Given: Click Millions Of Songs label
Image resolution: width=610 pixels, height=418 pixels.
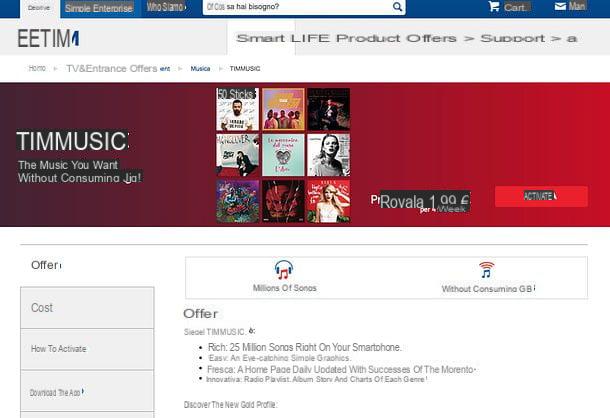Looking at the screenshot, I should [x=284, y=288].
